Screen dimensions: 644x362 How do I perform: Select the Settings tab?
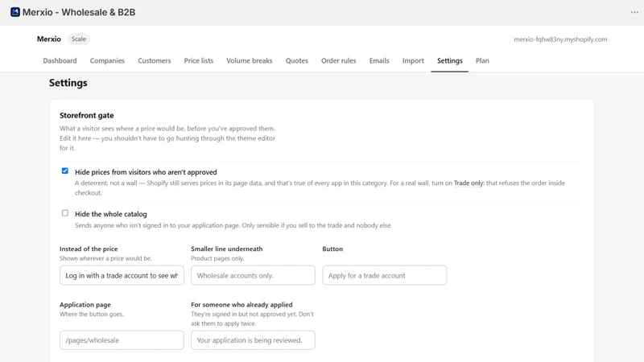tap(450, 61)
